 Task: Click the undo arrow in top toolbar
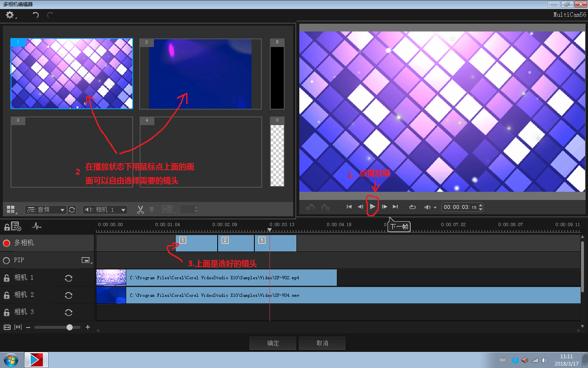(x=36, y=15)
